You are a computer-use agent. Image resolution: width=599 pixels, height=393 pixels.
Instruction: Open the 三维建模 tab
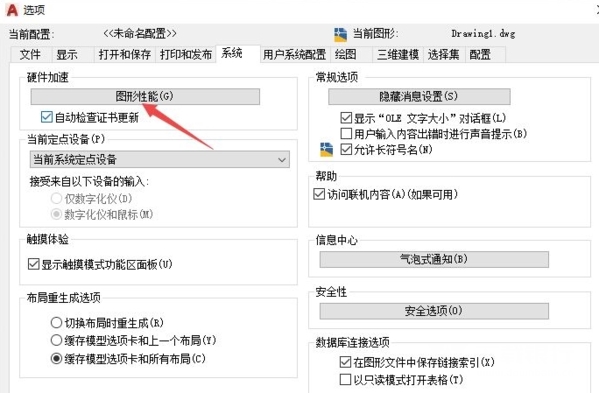pos(398,55)
